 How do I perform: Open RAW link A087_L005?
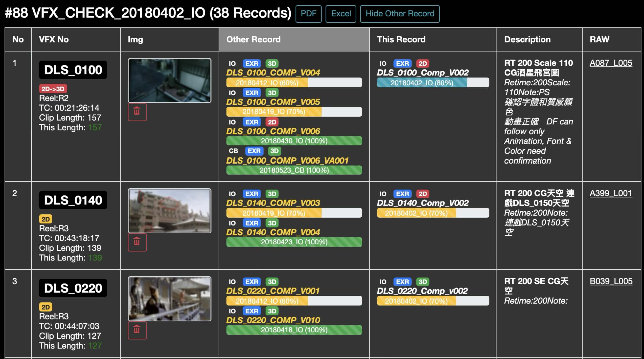click(x=611, y=63)
